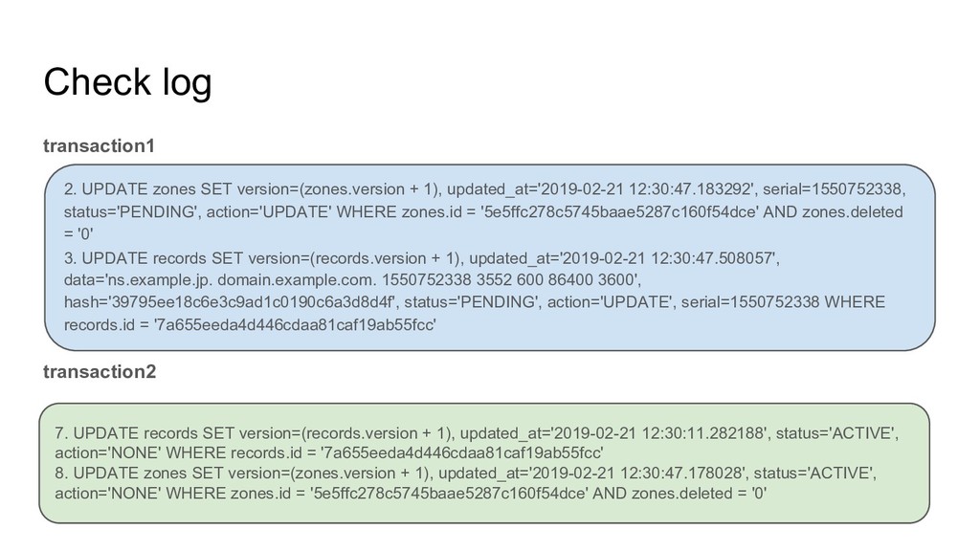Select the 'transaction2' heading

(x=100, y=372)
